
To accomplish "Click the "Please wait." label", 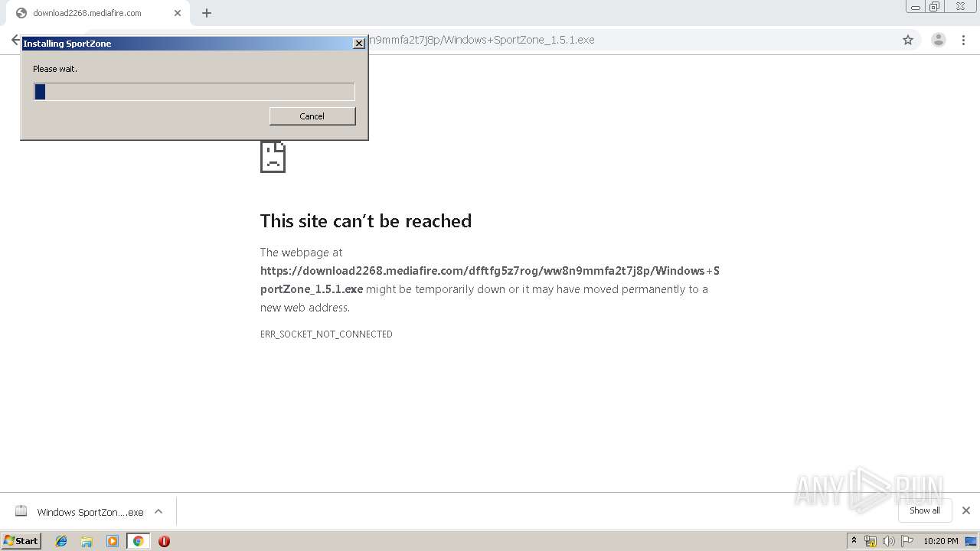I will coord(55,69).
